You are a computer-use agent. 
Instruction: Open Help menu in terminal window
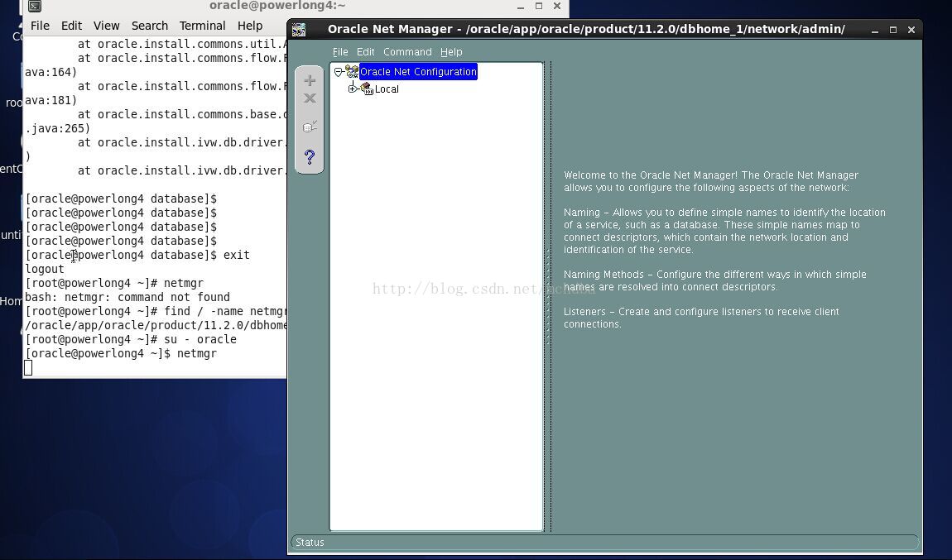[x=249, y=26]
